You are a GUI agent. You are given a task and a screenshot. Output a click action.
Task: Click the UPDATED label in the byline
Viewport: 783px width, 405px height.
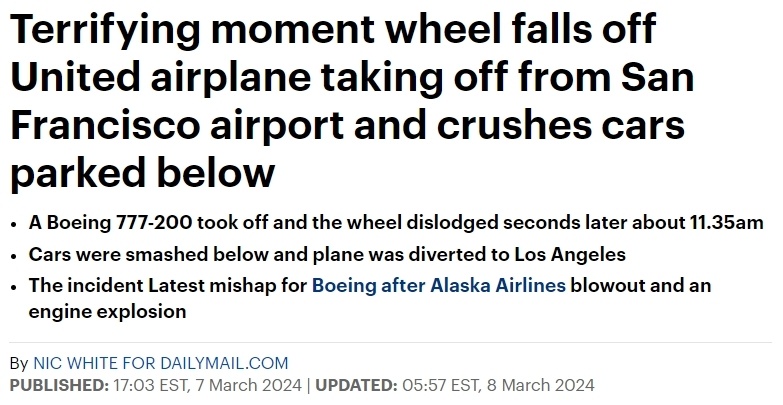click(357, 386)
